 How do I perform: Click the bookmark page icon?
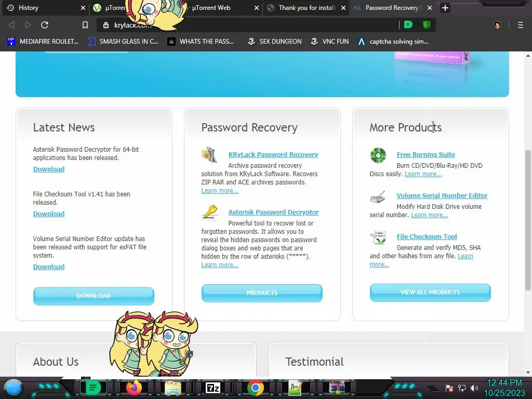click(85, 25)
